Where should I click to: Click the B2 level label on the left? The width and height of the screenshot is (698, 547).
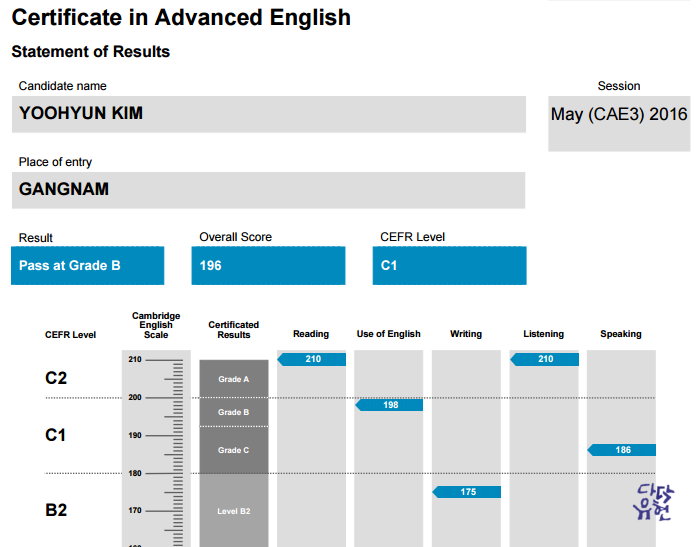tap(56, 510)
